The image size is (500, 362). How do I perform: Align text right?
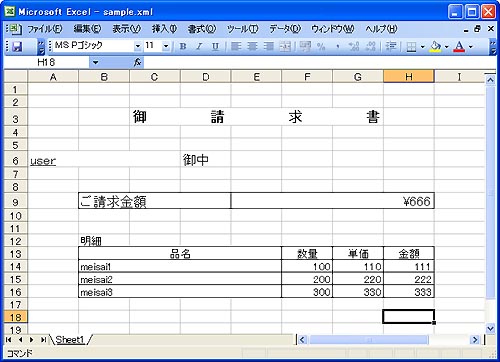(x=269, y=46)
